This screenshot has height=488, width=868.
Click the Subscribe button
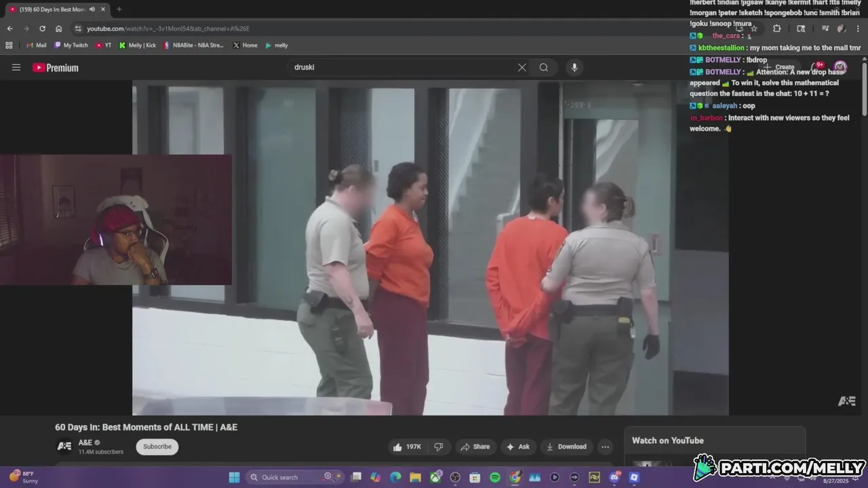tap(157, 447)
